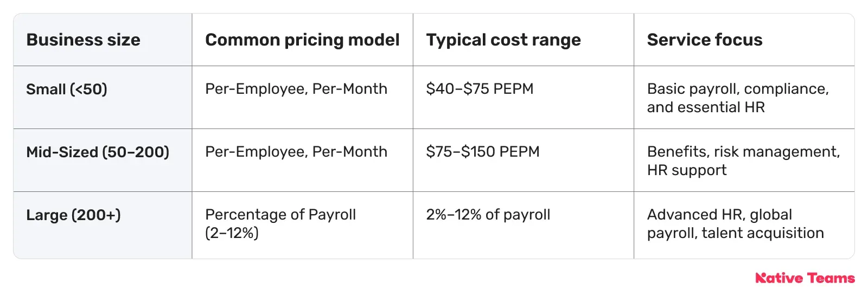Click Per-Employee, Per-Month in Mid-Sized row
The image size is (868, 296).
(296, 152)
